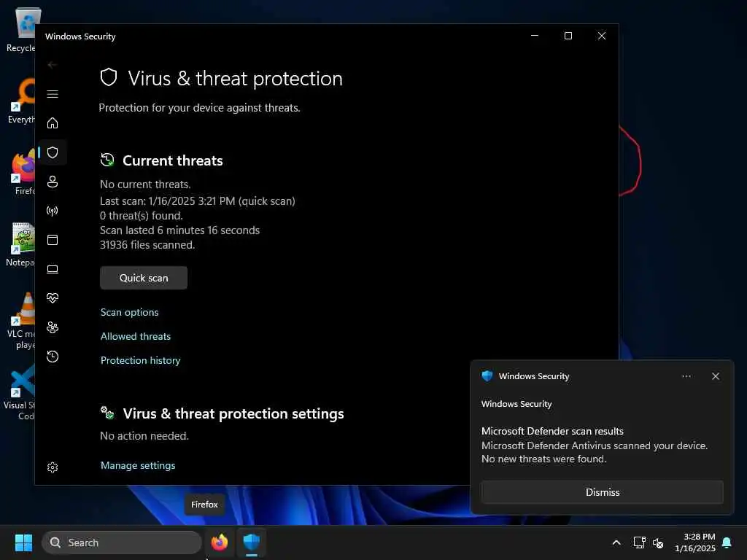Image resolution: width=747 pixels, height=560 pixels.
Task: Close the Windows Security notification toast
Action: [715, 376]
